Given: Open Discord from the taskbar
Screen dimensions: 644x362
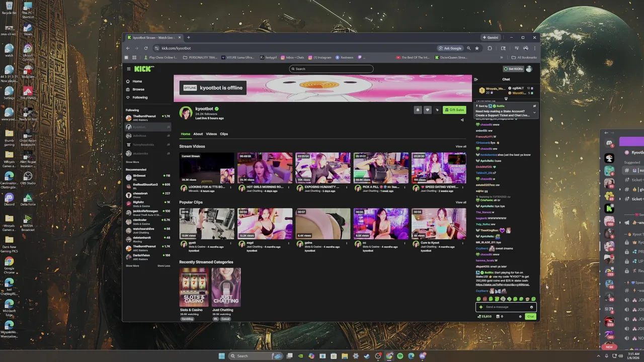Looking at the screenshot, I should coord(423,356).
